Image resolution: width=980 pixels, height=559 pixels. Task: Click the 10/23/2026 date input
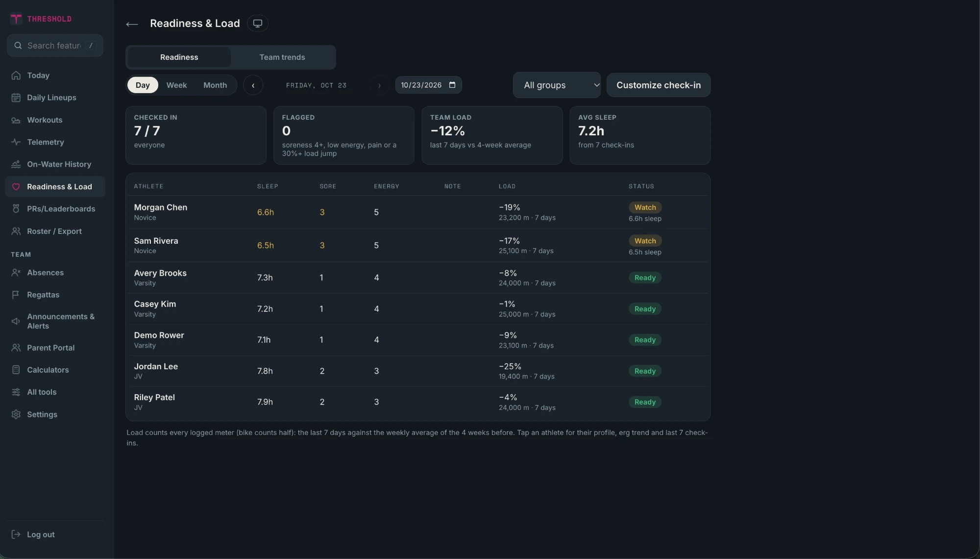point(428,85)
